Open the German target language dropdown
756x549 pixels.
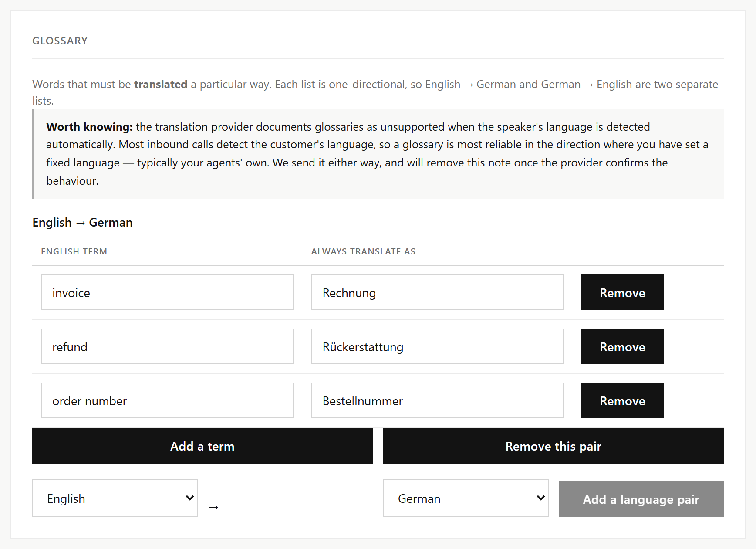466,498
